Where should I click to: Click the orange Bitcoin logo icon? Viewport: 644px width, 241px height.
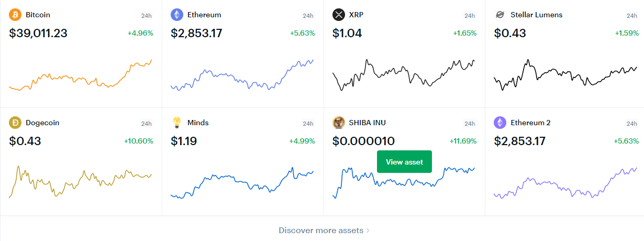point(15,15)
